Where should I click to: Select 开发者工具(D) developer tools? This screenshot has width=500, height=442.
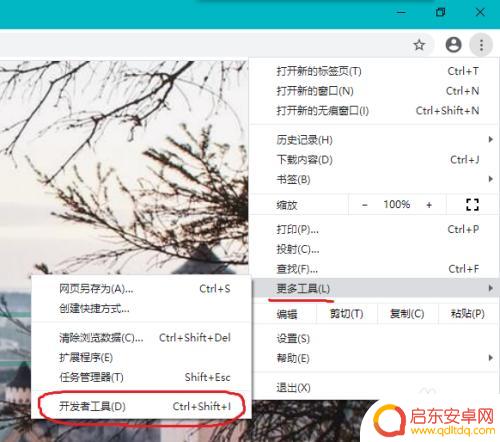click(x=141, y=406)
